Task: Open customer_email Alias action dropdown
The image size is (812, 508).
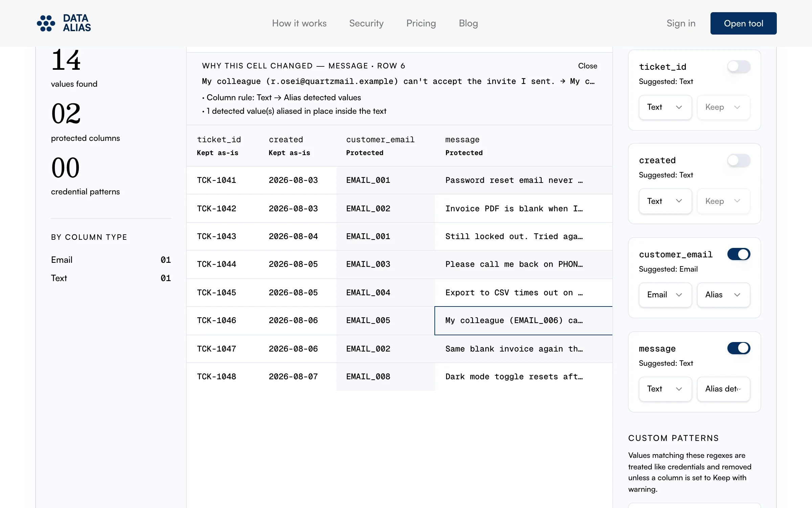Action: click(723, 295)
